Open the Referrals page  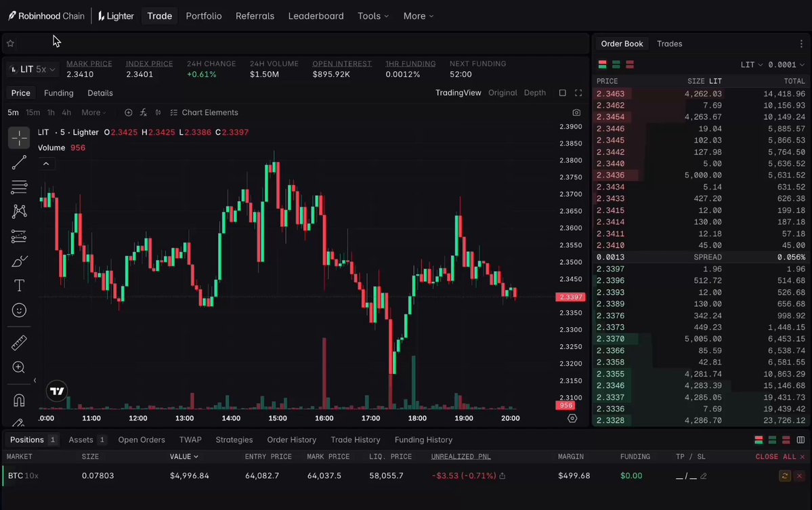click(x=255, y=16)
